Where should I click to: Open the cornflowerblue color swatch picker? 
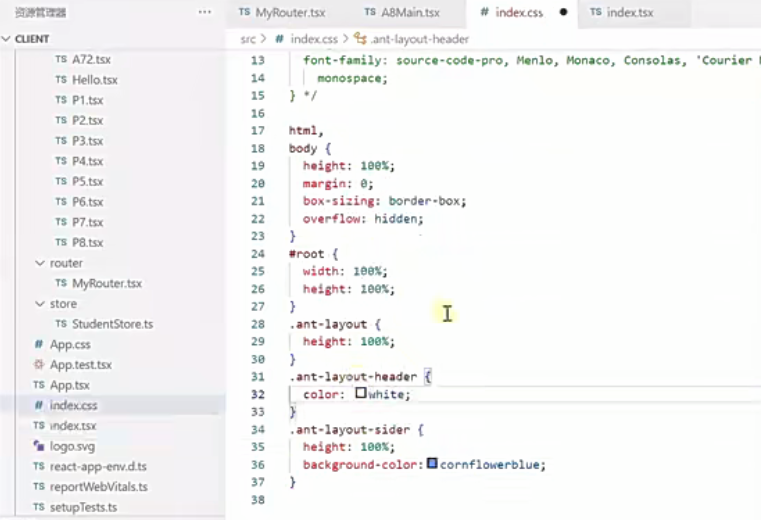[432, 463]
